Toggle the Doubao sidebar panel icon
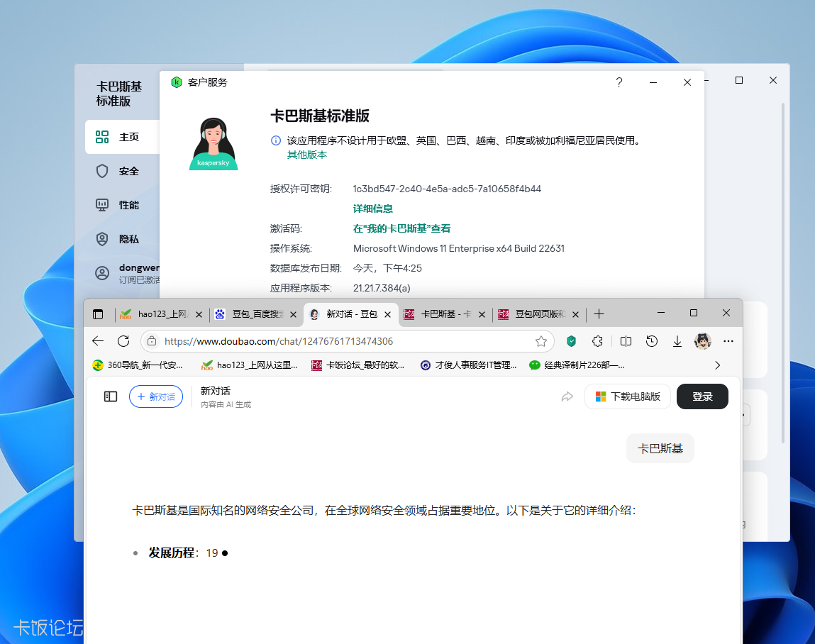 pos(111,396)
